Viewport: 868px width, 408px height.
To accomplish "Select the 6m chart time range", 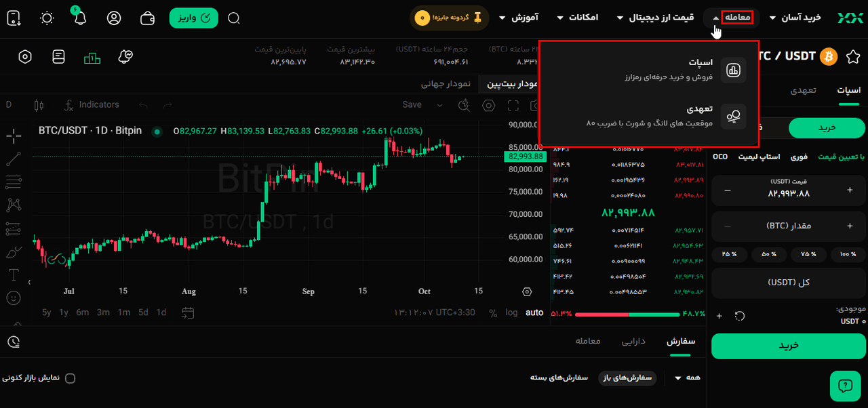I will tap(82, 312).
